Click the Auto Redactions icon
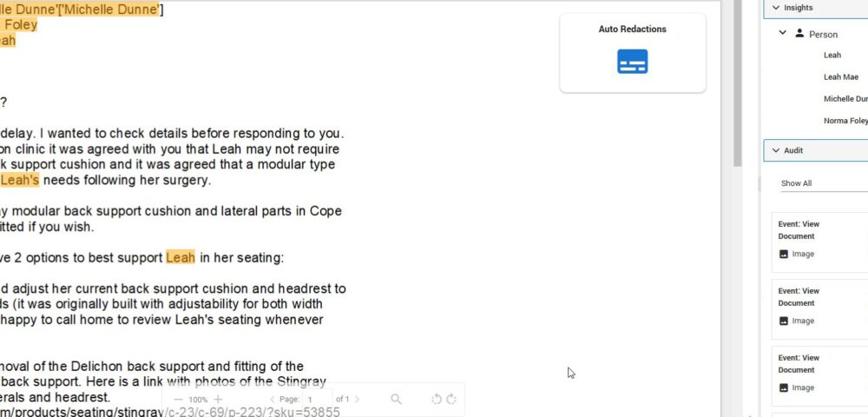The width and height of the screenshot is (868, 417). tap(632, 62)
